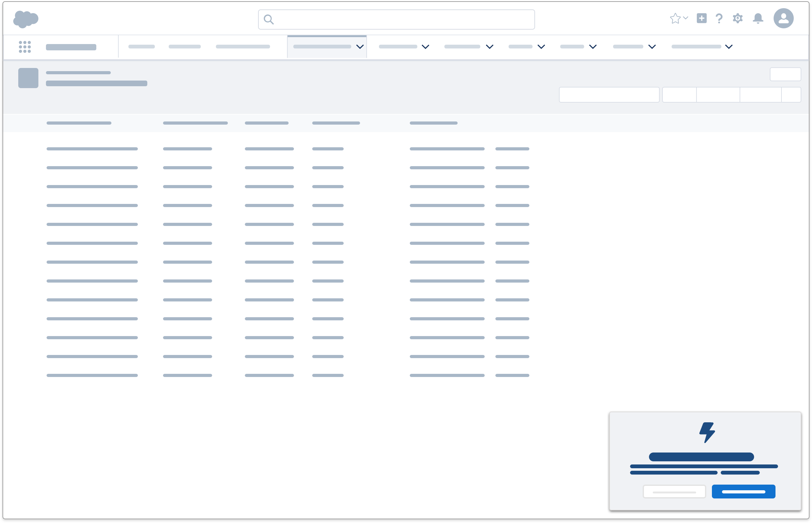Sort by the first list column header

point(79,123)
